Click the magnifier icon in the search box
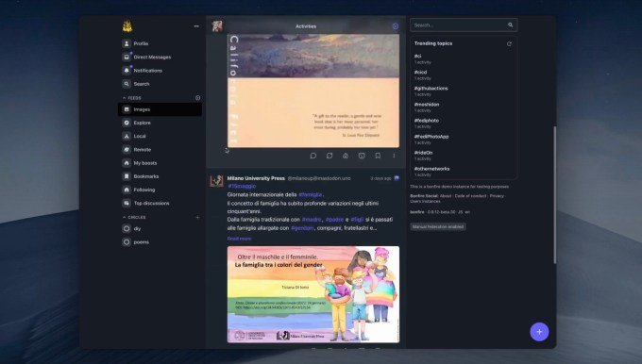The width and height of the screenshot is (642, 364). [510, 25]
